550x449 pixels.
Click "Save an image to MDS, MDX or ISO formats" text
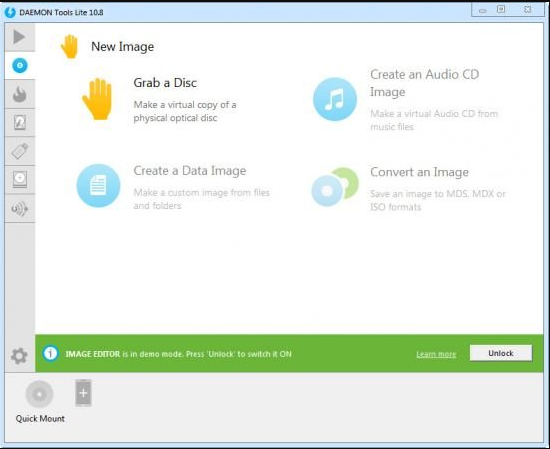[x=438, y=200]
